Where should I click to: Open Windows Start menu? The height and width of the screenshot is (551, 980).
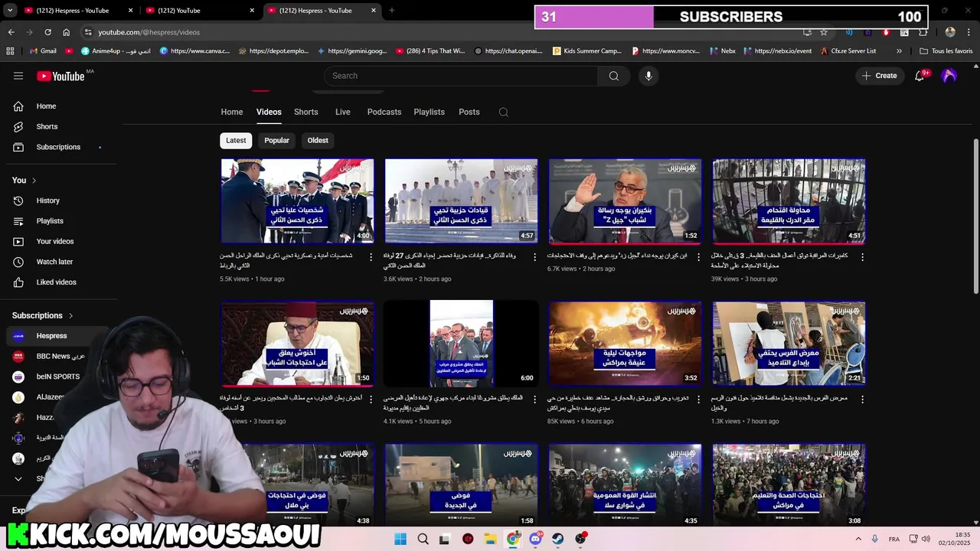(x=400, y=539)
